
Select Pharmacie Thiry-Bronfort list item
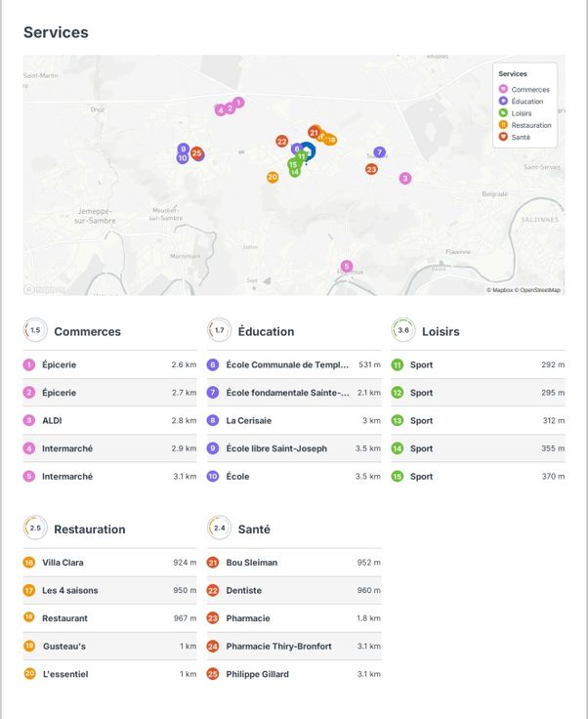pyautogui.click(x=293, y=647)
